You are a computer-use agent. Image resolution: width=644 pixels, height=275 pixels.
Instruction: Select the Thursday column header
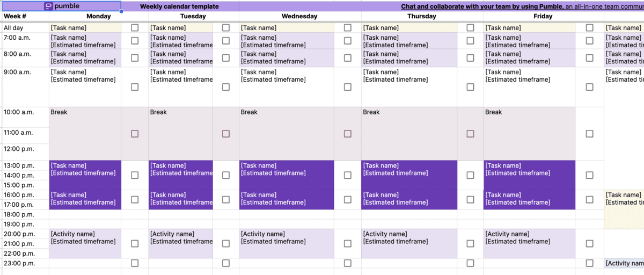coord(422,17)
